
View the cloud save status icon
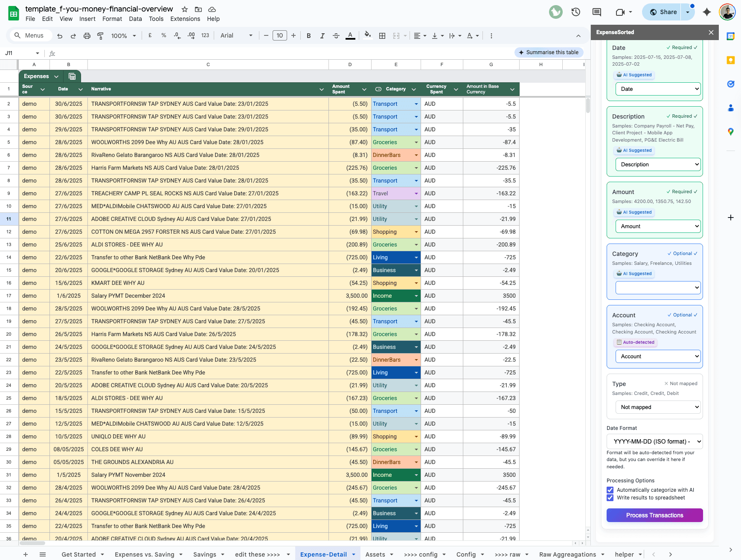click(x=212, y=9)
